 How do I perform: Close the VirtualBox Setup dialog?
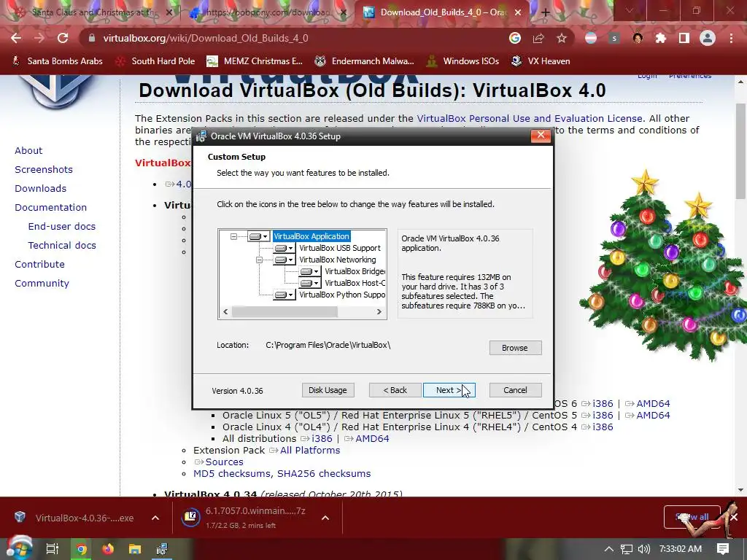[x=541, y=135]
